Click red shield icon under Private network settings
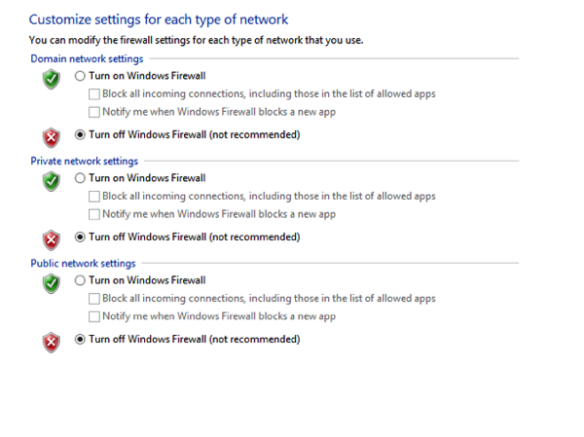 (x=51, y=240)
